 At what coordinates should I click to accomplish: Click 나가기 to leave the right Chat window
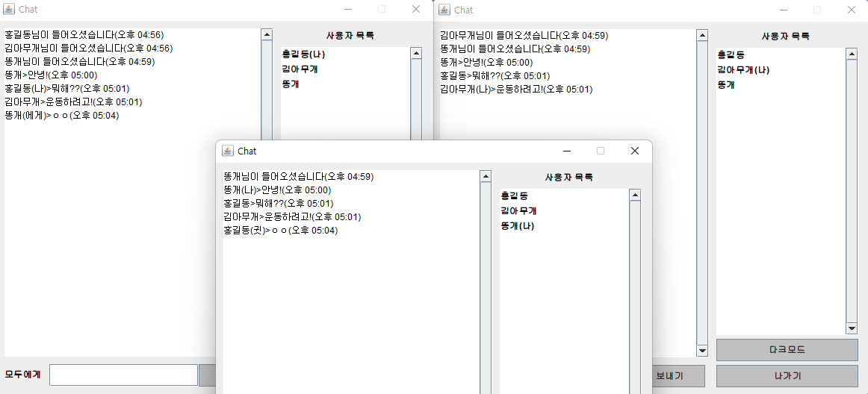(787, 376)
